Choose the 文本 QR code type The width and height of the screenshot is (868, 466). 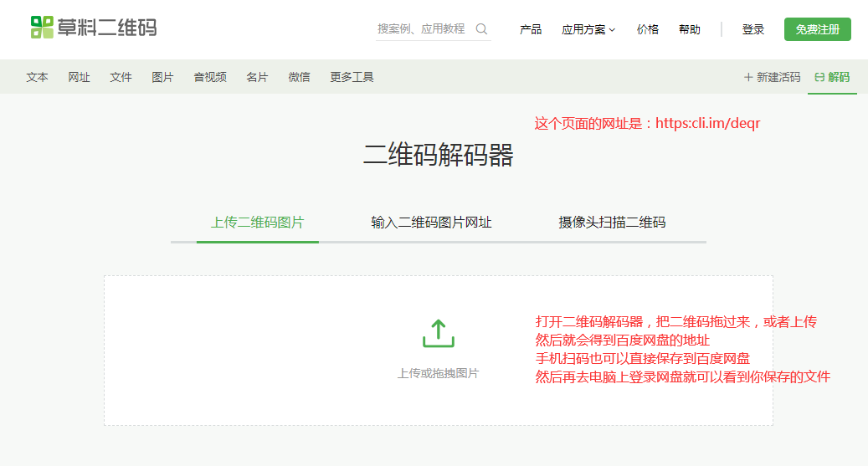[x=37, y=77]
